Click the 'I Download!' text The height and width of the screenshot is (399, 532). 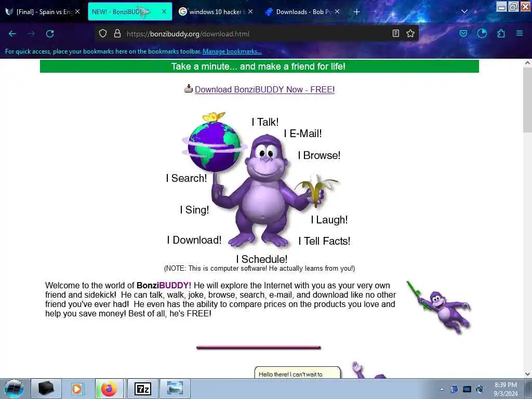[x=194, y=240]
